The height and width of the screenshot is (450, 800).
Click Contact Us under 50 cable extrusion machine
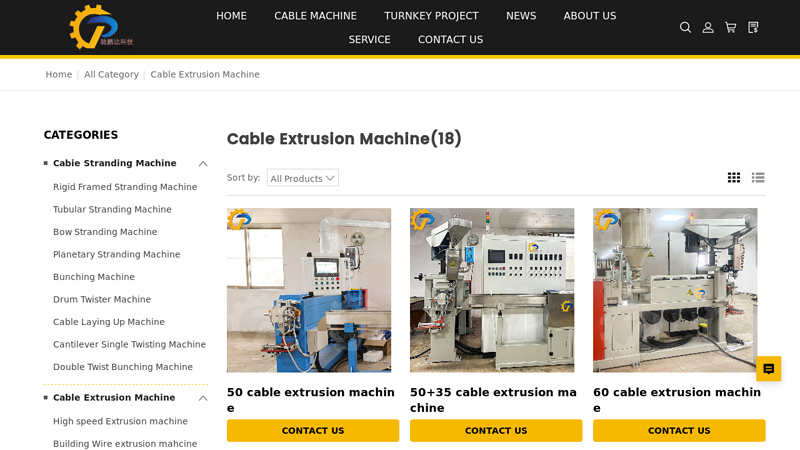point(313,431)
